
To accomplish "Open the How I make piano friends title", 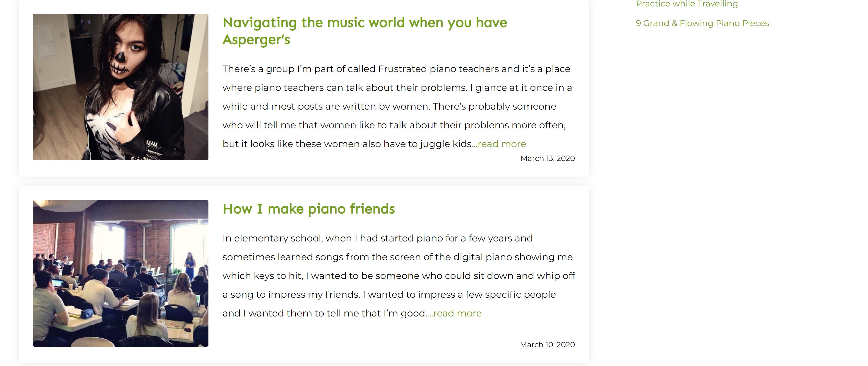I will point(308,209).
